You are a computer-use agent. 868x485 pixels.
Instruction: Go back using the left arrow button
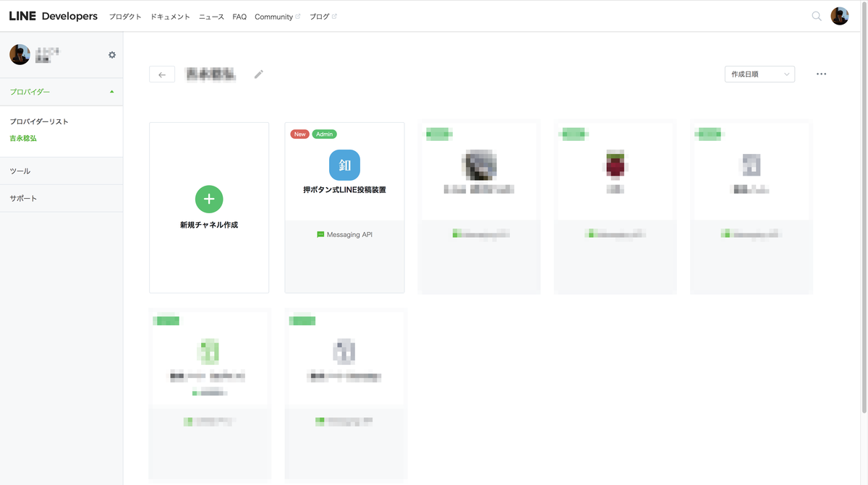(162, 74)
